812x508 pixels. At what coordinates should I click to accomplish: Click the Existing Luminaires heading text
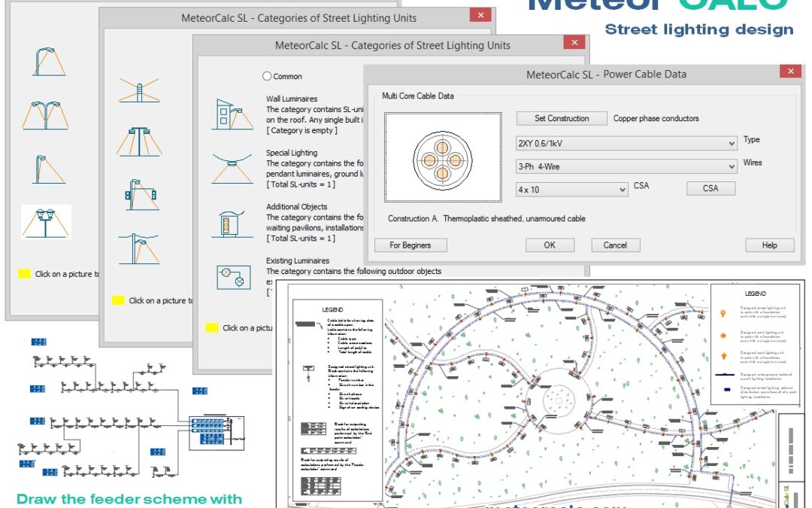(298, 260)
